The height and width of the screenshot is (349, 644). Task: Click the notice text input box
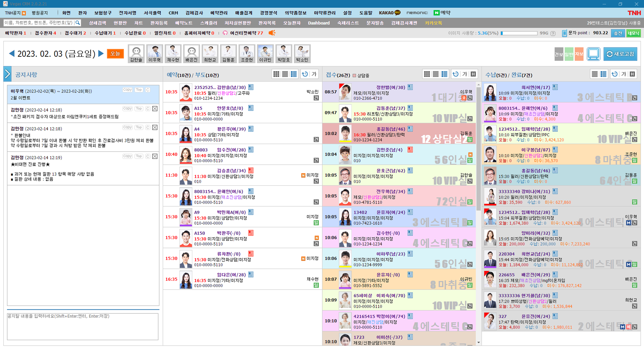83,326
